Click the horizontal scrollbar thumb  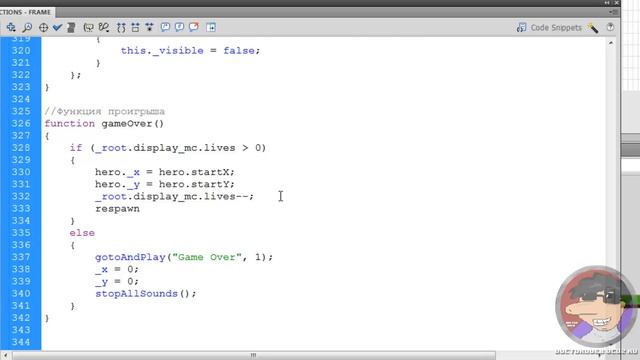[x=253, y=355]
